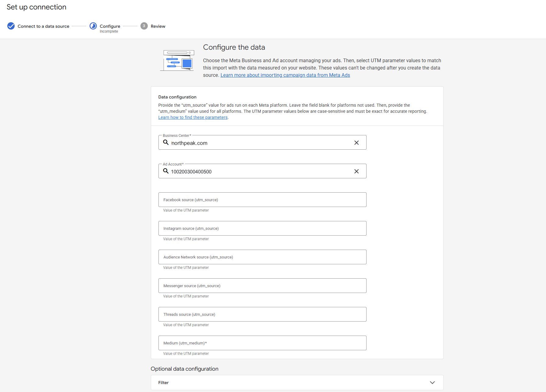Focus the Instagram source utm_source field
This screenshot has height=392, width=546.
(x=262, y=228)
